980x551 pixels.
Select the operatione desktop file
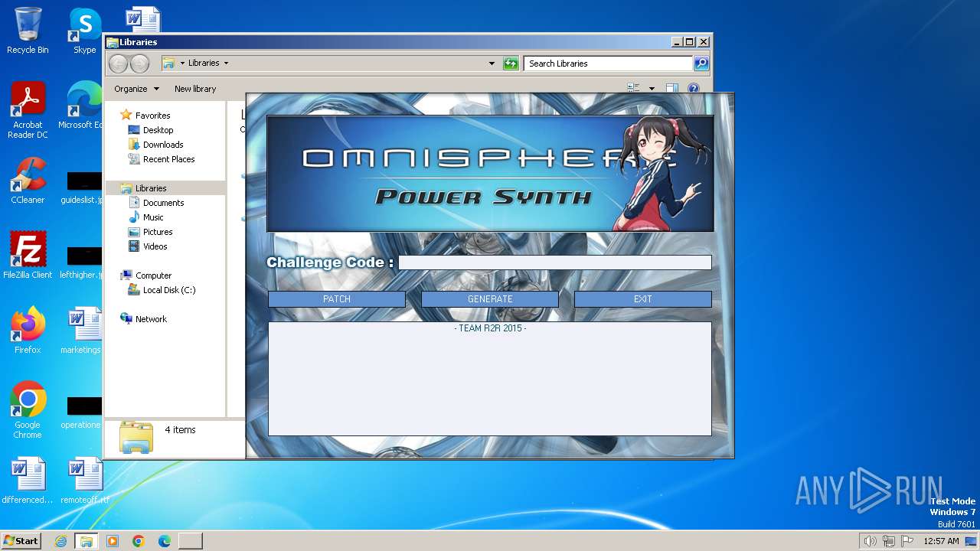coord(83,412)
